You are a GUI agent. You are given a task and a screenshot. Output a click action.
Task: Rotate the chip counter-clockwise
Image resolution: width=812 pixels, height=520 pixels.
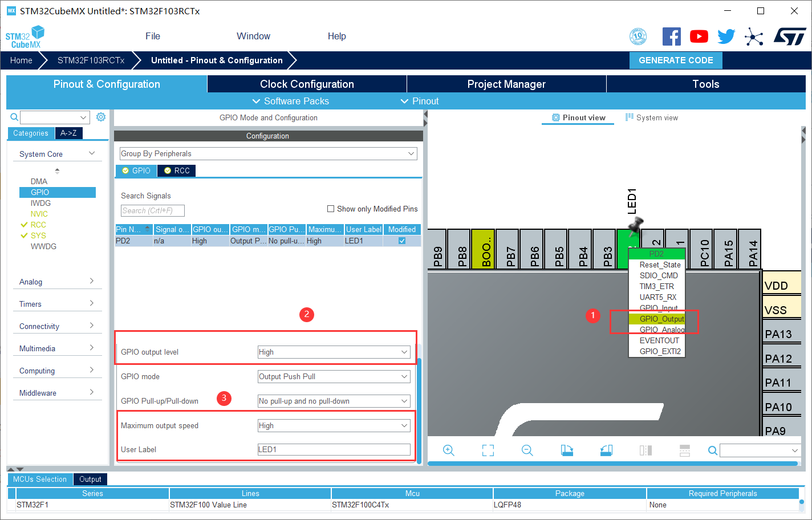606,450
